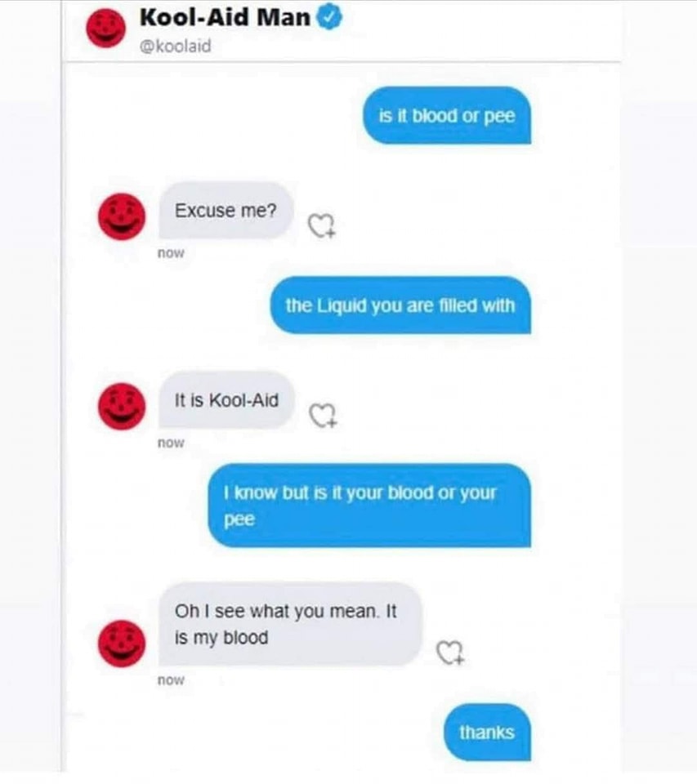
Task: Click the Kool-Aid Man display name
Action: pyautogui.click(x=226, y=17)
